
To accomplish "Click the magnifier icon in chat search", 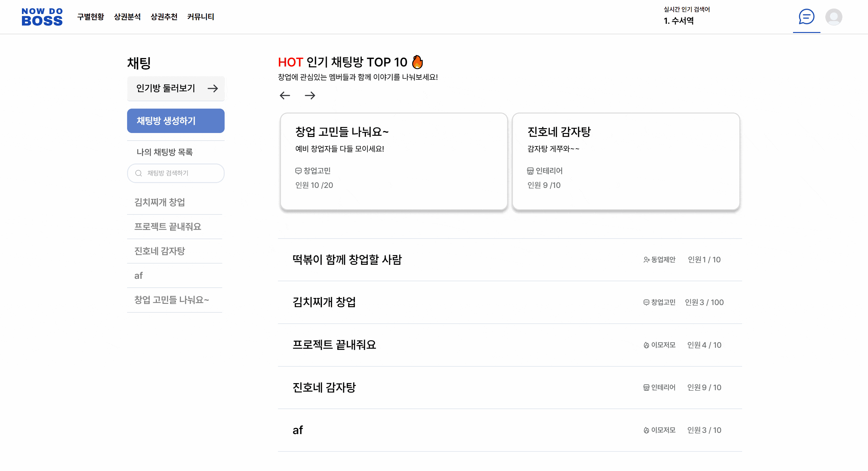I will 138,173.
